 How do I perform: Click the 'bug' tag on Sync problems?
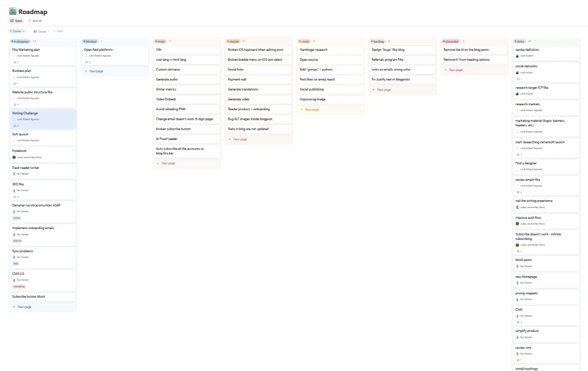point(16,263)
